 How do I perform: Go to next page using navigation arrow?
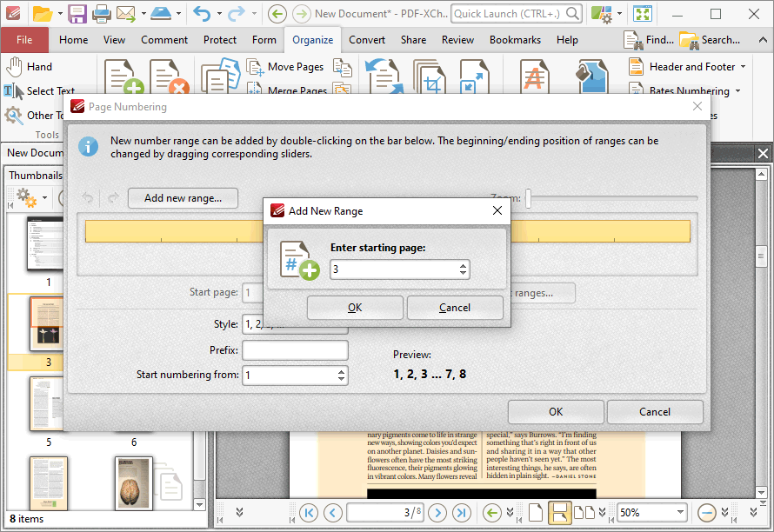(437, 513)
